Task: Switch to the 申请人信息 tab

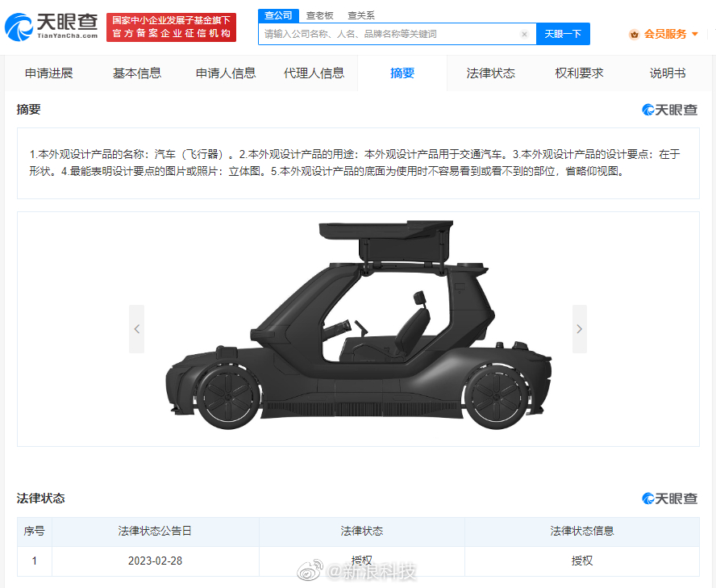Action: click(x=226, y=73)
